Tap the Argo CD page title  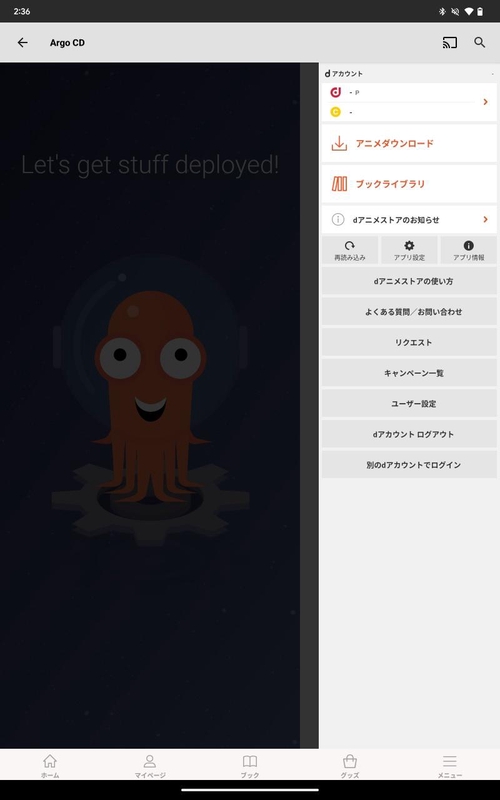pos(67,43)
